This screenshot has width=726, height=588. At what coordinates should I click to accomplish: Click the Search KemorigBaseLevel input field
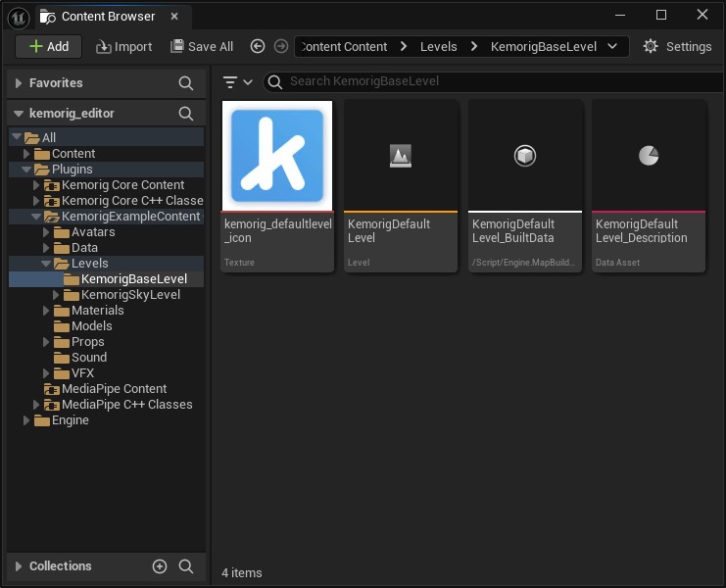(x=490, y=81)
